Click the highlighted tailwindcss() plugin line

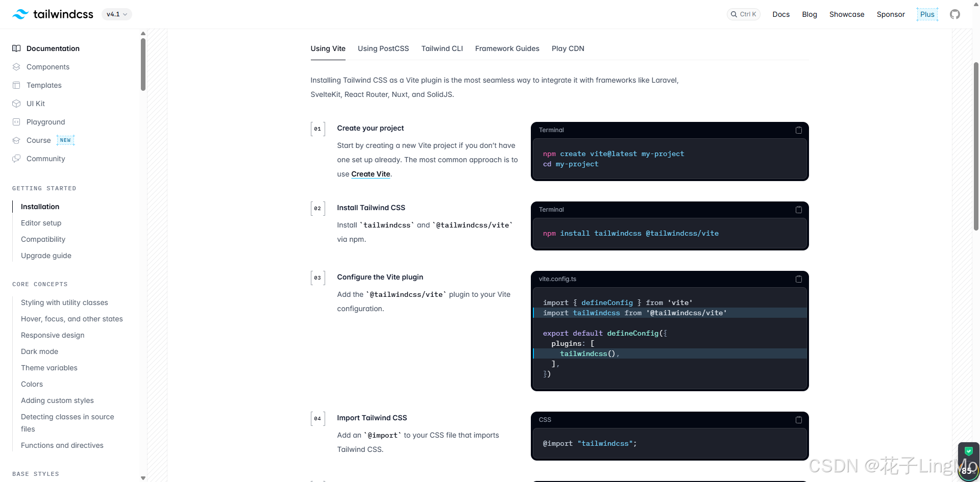click(x=670, y=353)
